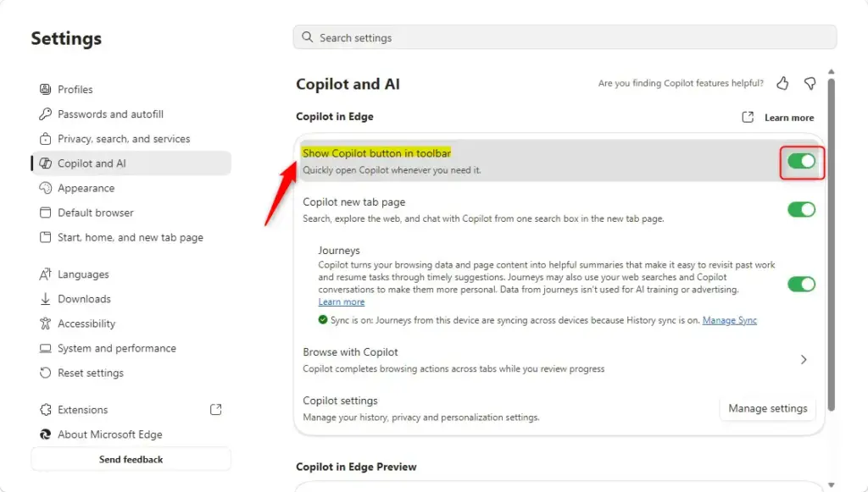The width and height of the screenshot is (868, 492).
Task: Click the Copilot in Edge Preview heading
Action: pos(356,467)
